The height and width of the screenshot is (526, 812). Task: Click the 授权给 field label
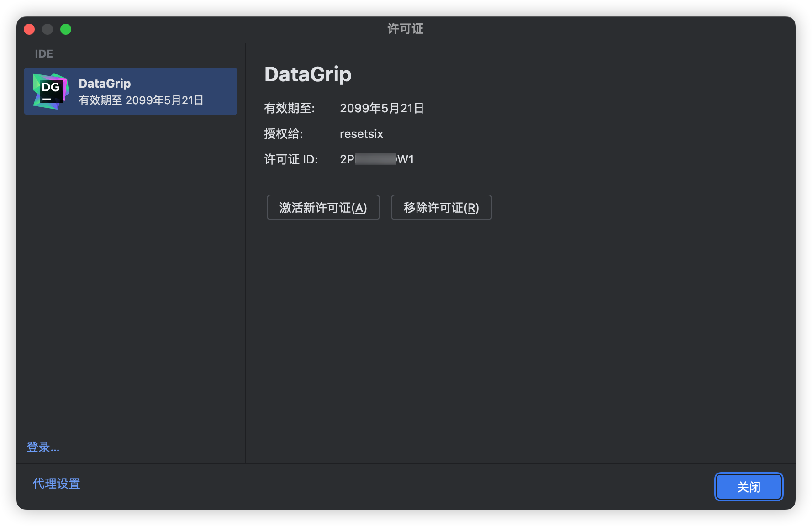284,133
